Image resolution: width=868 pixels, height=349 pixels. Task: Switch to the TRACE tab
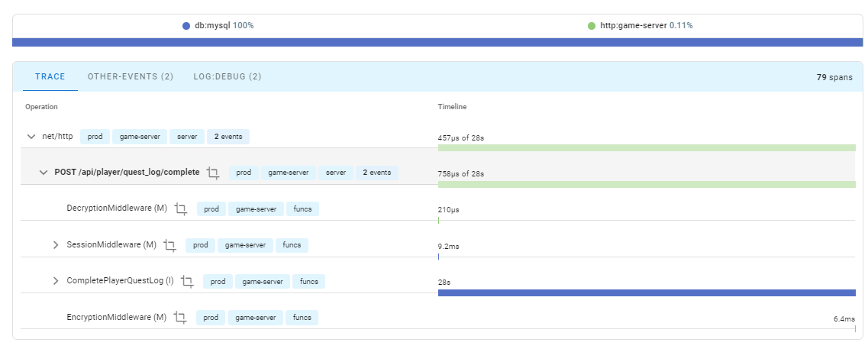coord(50,77)
